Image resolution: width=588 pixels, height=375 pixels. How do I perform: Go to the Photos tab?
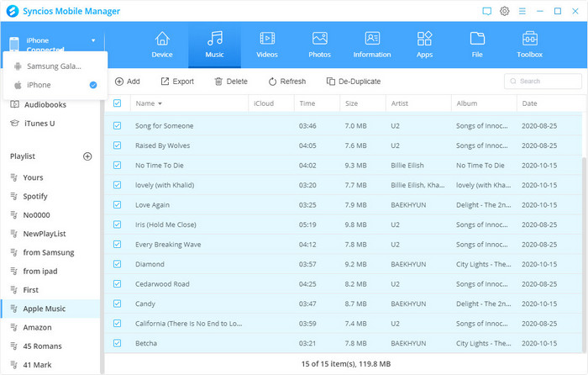(319, 45)
